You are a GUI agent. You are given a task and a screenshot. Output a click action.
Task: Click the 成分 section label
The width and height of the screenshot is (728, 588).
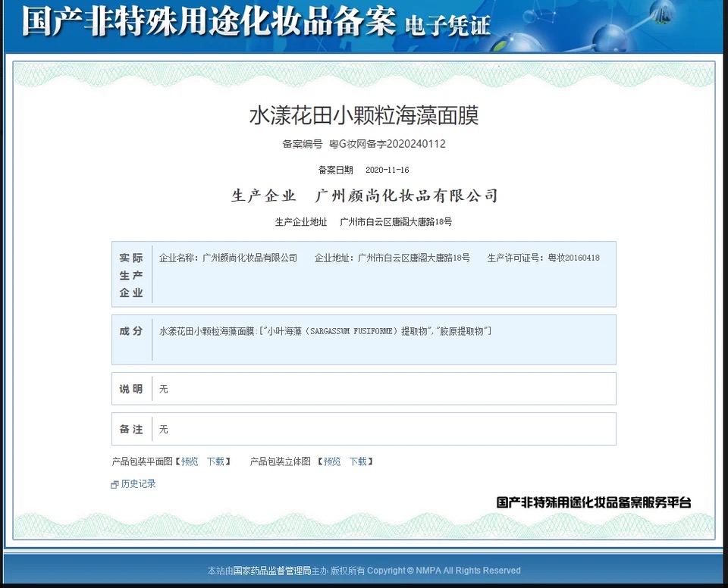[131, 331]
